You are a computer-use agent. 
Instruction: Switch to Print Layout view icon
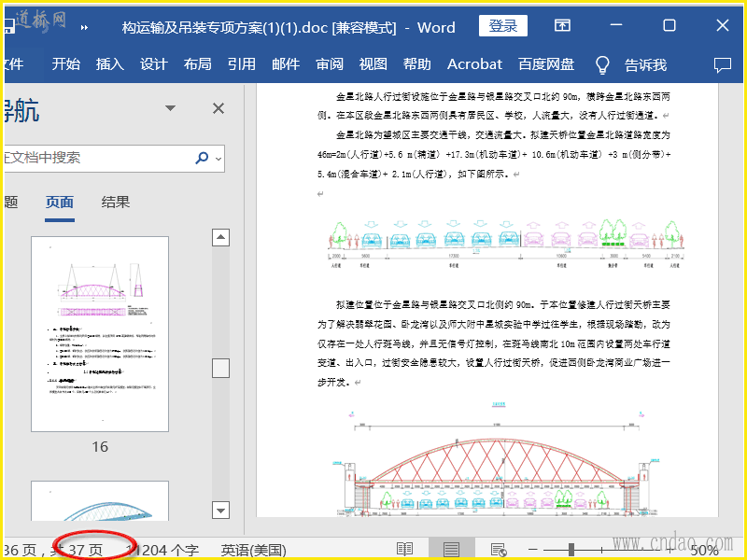451,549
